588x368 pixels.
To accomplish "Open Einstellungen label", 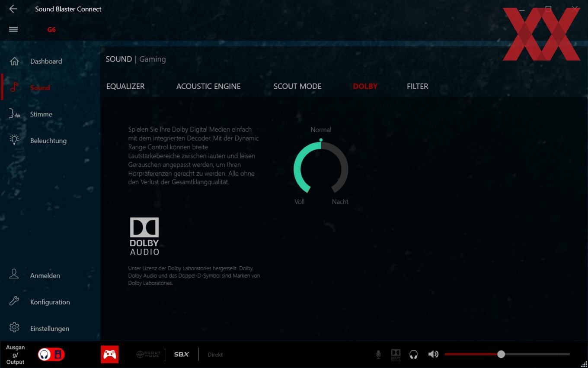I will pos(50,329).
